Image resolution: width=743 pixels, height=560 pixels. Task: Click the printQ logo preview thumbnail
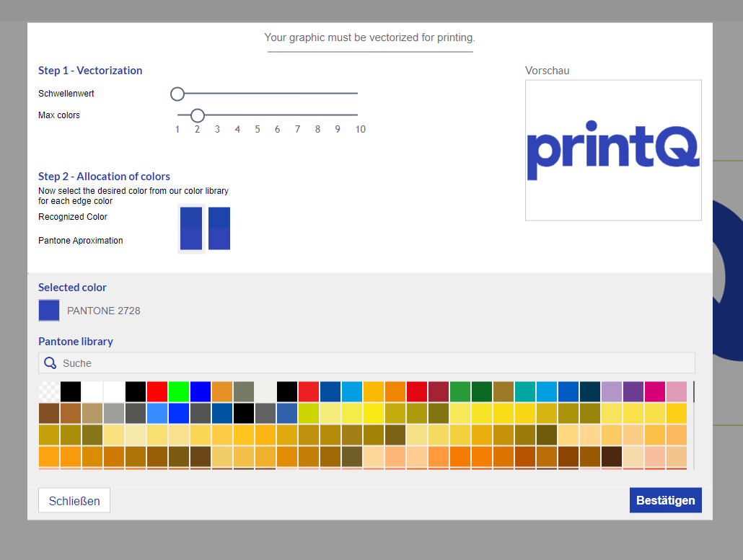tap(613, 150)
